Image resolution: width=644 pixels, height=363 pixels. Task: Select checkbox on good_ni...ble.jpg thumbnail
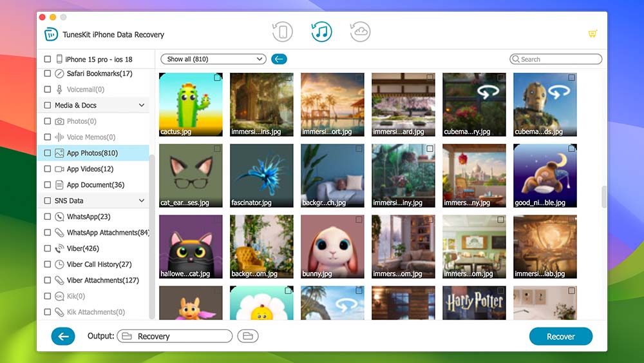[x=571, y=149]
